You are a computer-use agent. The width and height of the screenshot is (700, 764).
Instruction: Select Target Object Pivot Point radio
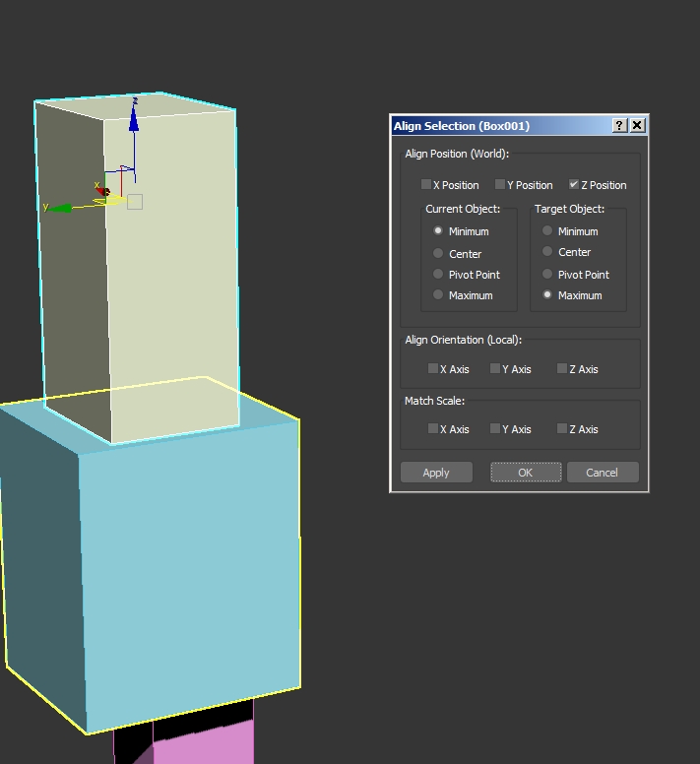pos(548,275)
